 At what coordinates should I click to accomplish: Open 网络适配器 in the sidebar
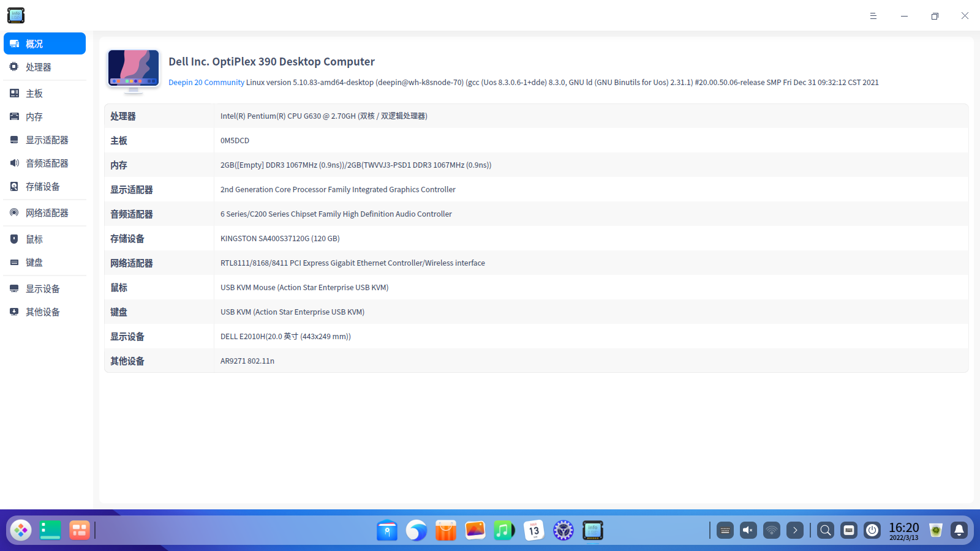point(45,212)
